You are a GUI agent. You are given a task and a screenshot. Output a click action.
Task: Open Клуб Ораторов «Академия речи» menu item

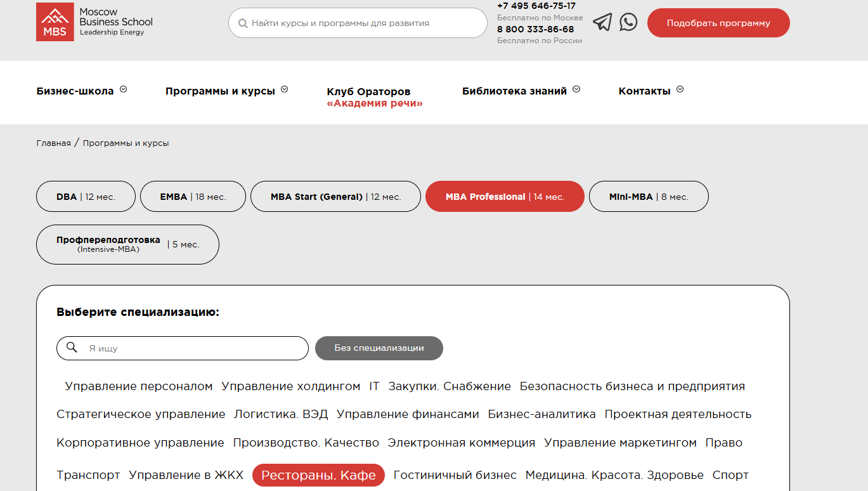(x=374, y=97)
